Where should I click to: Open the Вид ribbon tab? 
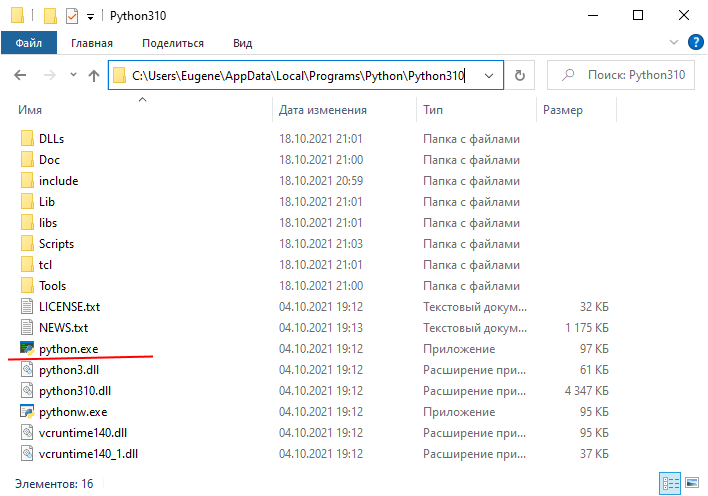click(242, 43)
